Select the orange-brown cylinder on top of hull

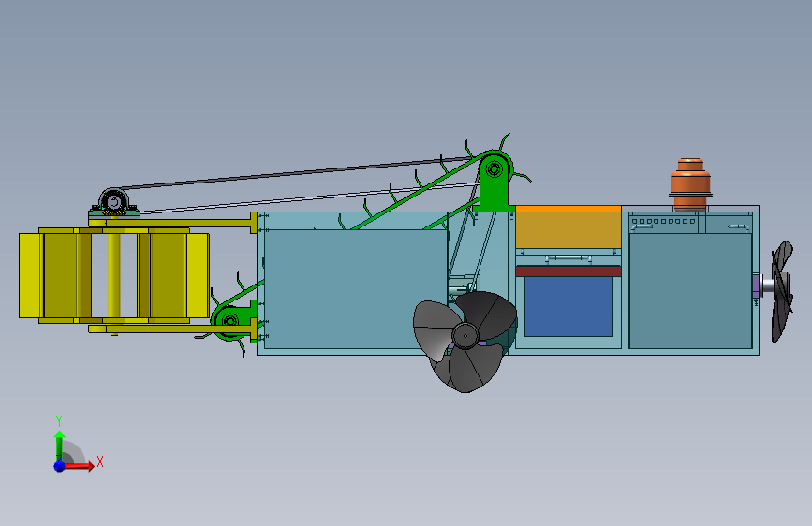click(x=690, y=184)
